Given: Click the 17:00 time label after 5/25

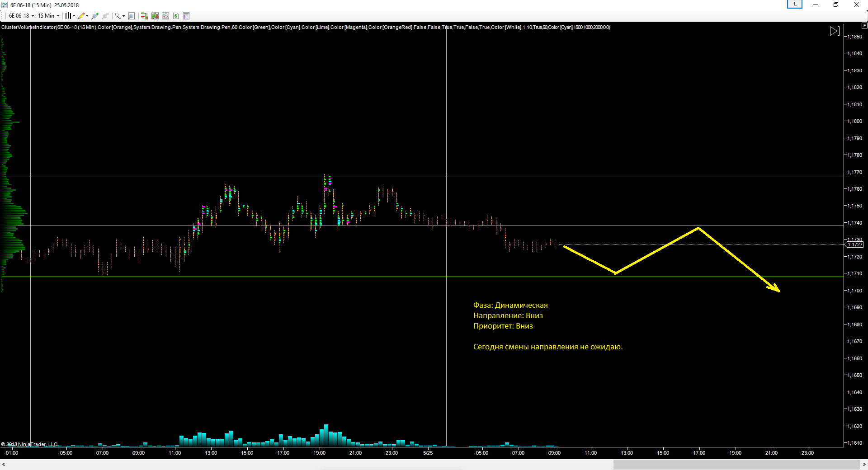Looking at the screenshot, I should 699,453.
